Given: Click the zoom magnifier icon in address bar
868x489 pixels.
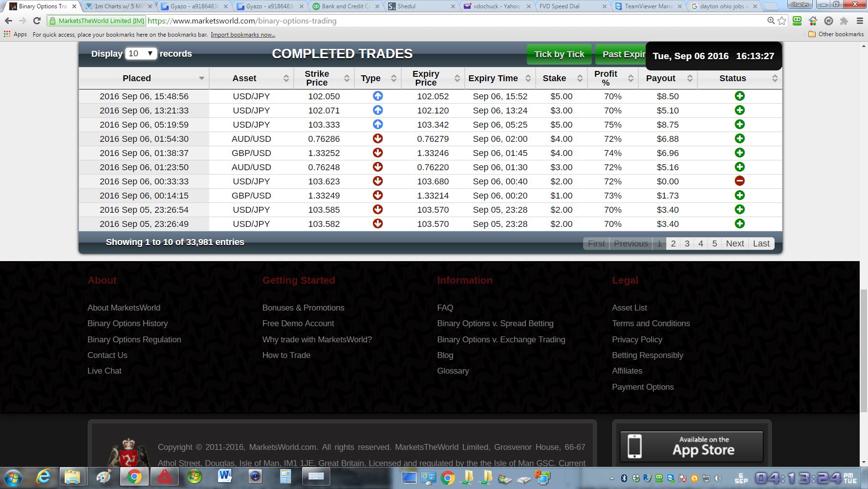Looking at the screenshot, I should click(x=771, y=21).
